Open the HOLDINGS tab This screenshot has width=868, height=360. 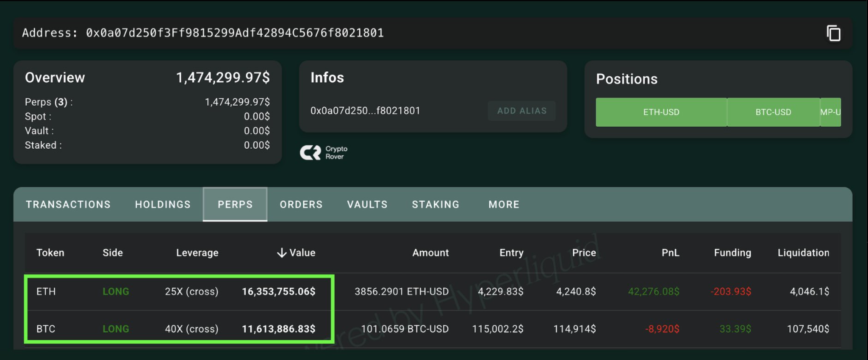tap(163, 204)
